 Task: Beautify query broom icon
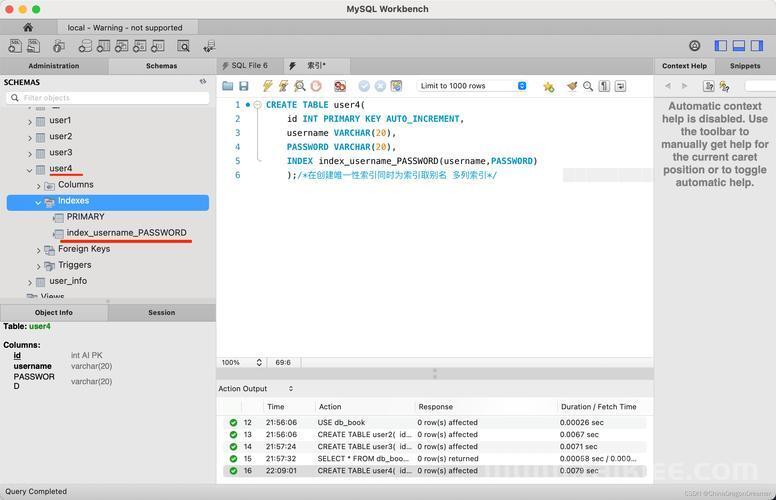[572, 87]
